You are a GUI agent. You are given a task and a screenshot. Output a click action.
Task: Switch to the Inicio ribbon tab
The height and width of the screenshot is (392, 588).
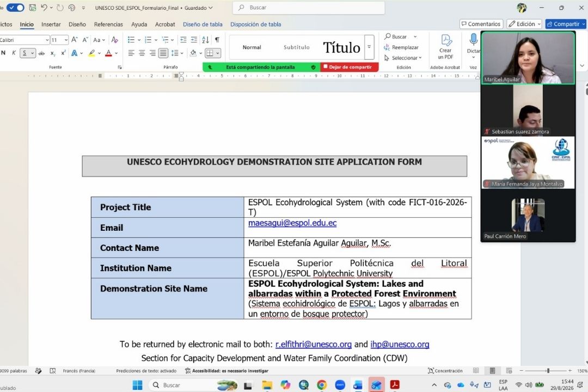27,24
